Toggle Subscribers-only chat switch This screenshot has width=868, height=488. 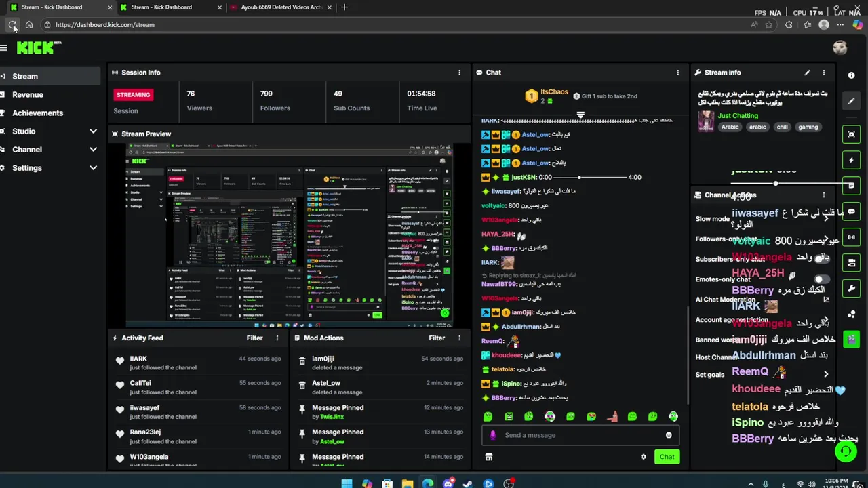coord(822,259)
